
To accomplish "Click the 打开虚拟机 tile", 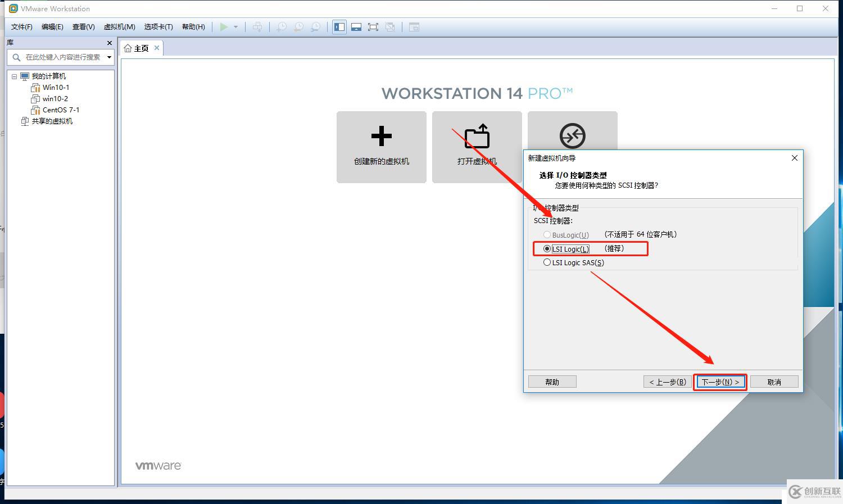I will 477,147.
